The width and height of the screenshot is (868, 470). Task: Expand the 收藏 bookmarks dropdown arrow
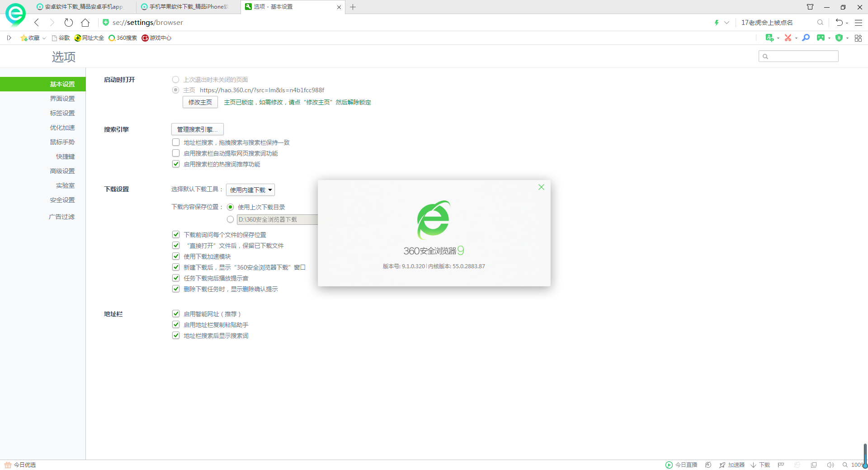point(44,38)
